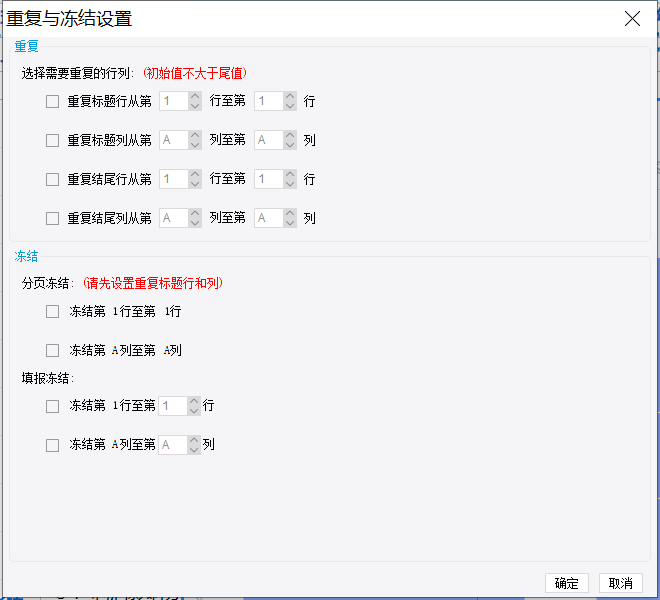Click the 分页冻结 heading
The height and width of the screenshot is (600, 660).
(x=47, y=283)
